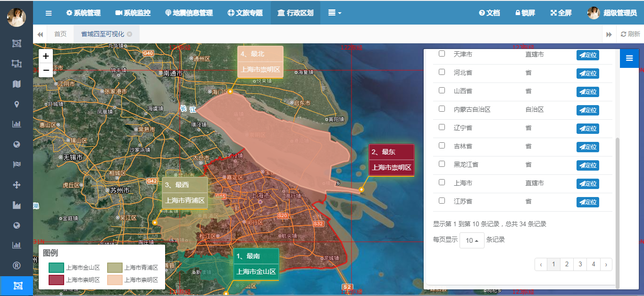Click 定位 for 黑龙江省
The height and width of the screenshot is (296, 644).
pyautogui.click(x=587, y=165)
